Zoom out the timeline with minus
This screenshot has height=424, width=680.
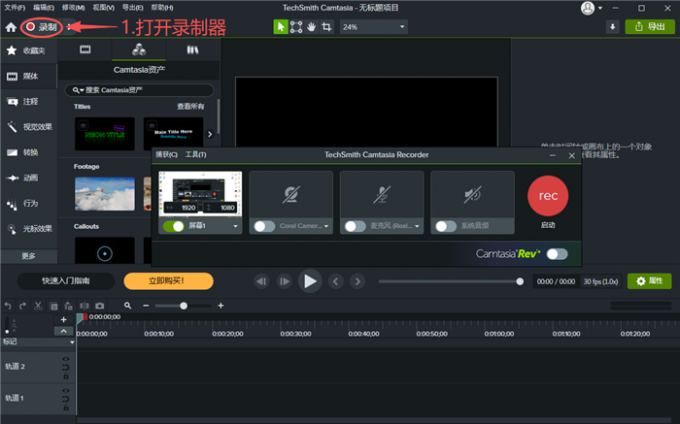pyautogui.click(x=146, y=306)
